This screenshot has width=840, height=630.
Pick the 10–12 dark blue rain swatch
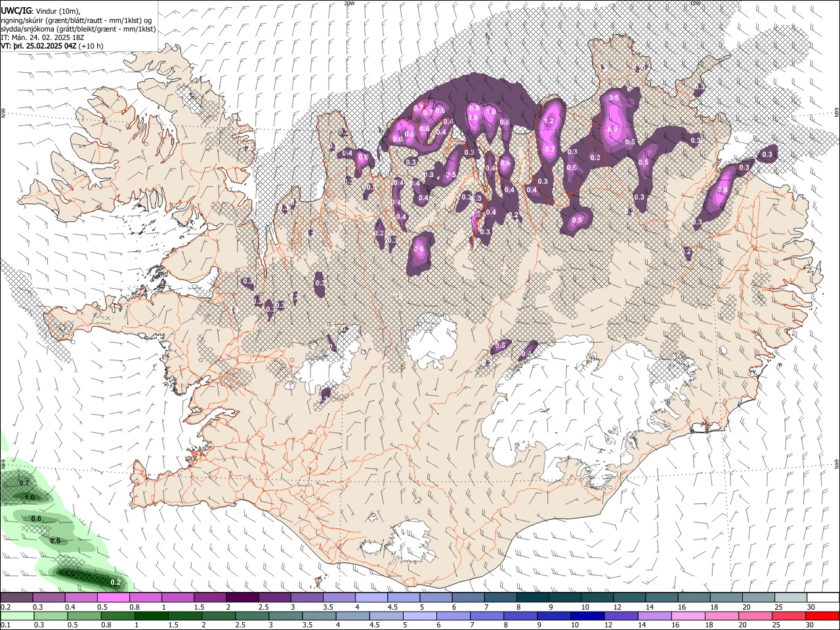pyautogui.click(x=587, y=616)
